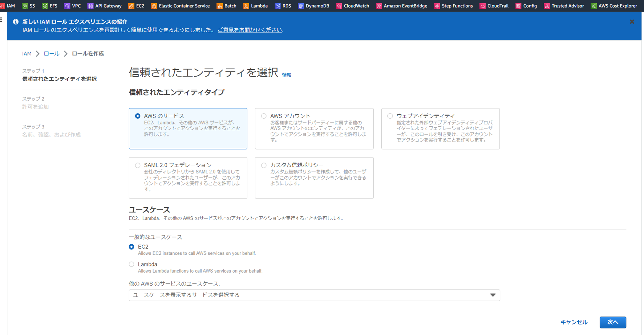
Task: Open the Elastic Container Service icon
Action: pyautogui.click(x=180, y=5)
